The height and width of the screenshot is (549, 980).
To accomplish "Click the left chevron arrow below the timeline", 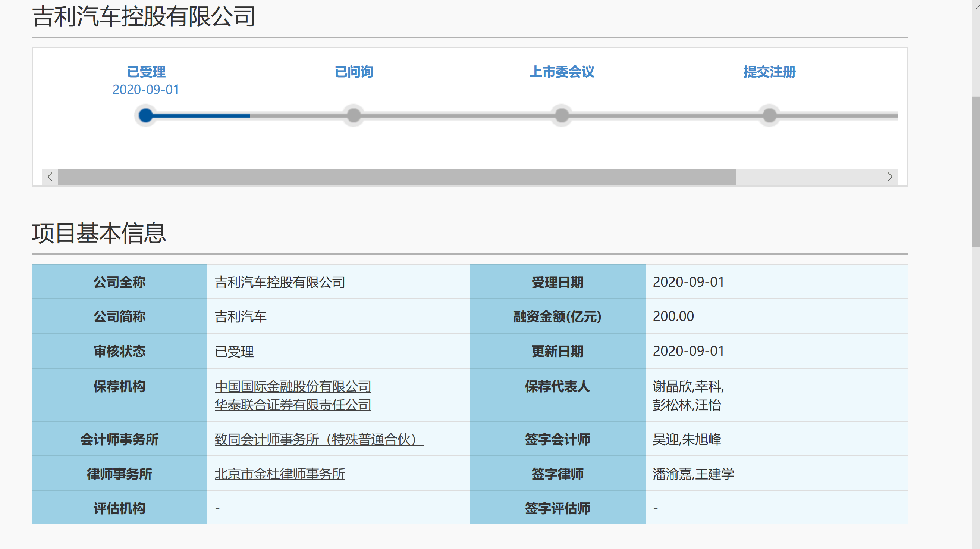I will pos(50,176).
